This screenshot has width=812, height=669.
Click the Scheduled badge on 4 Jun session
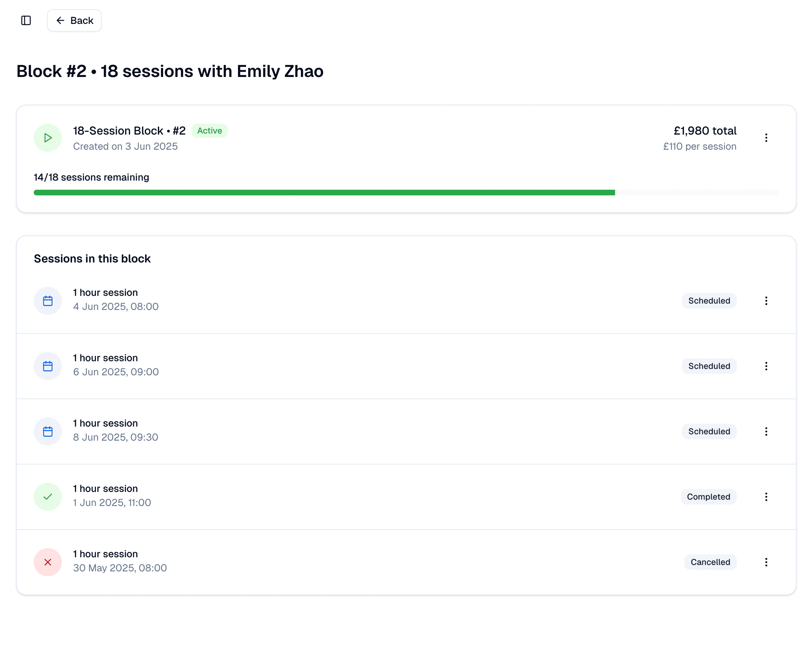(x=709, y=300)
